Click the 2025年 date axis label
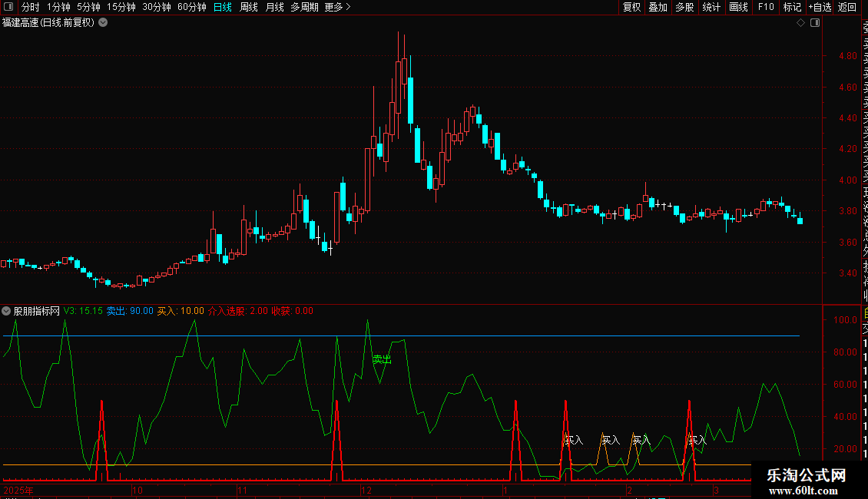Image resolution: width=868 pixels, height=499 pixels. (x=18, y=490)
